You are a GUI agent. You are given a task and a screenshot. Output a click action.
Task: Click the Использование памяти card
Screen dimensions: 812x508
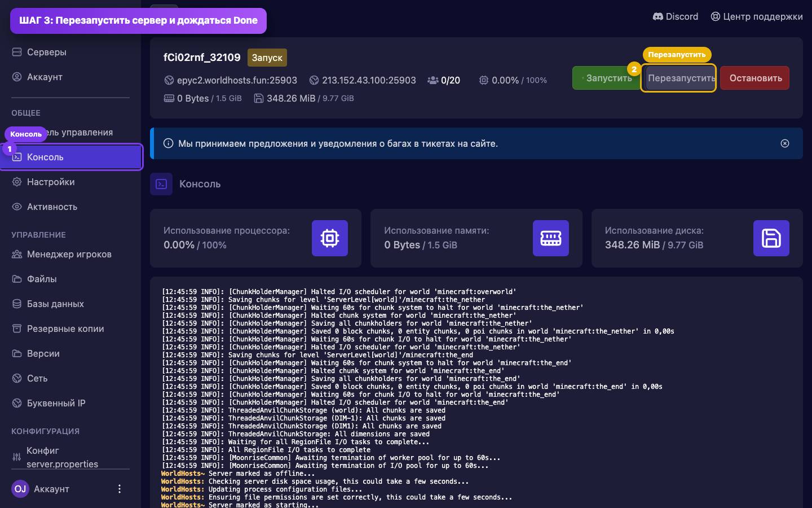(476, 238)
